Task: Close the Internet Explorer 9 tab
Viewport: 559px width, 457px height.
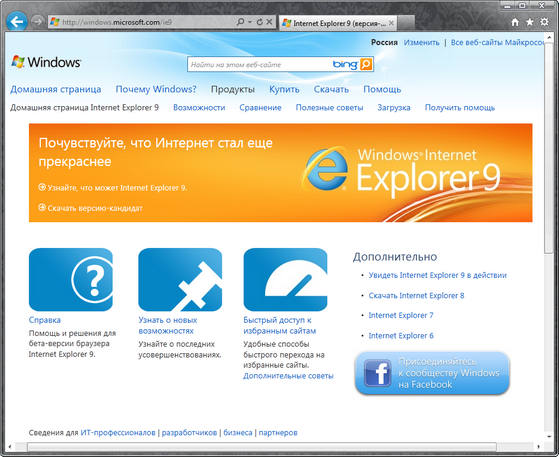Action: [391, 23]
